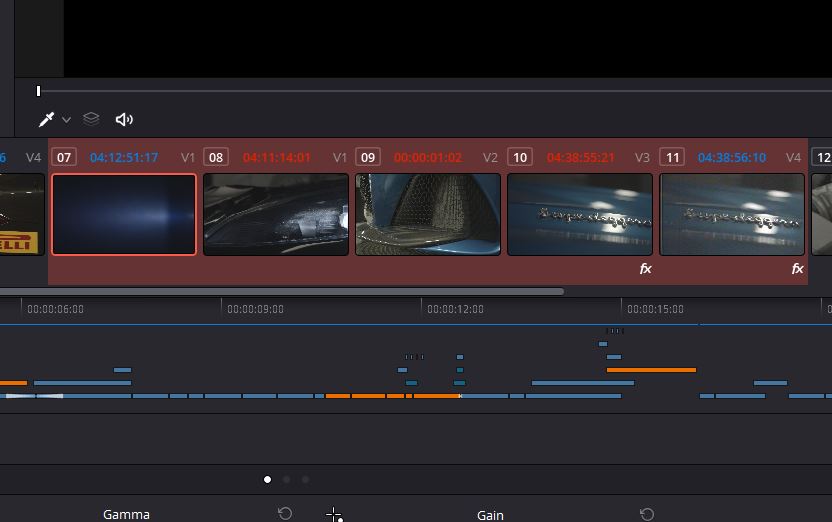Click the horizontal thumbnail strip scrollbar
Screen dimensions: 832x522
coord(281,291)
